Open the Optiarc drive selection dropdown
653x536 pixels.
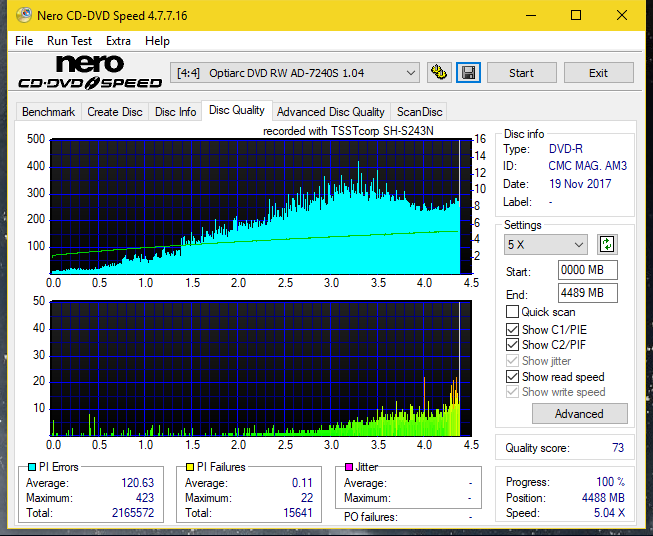pos(295,73)
